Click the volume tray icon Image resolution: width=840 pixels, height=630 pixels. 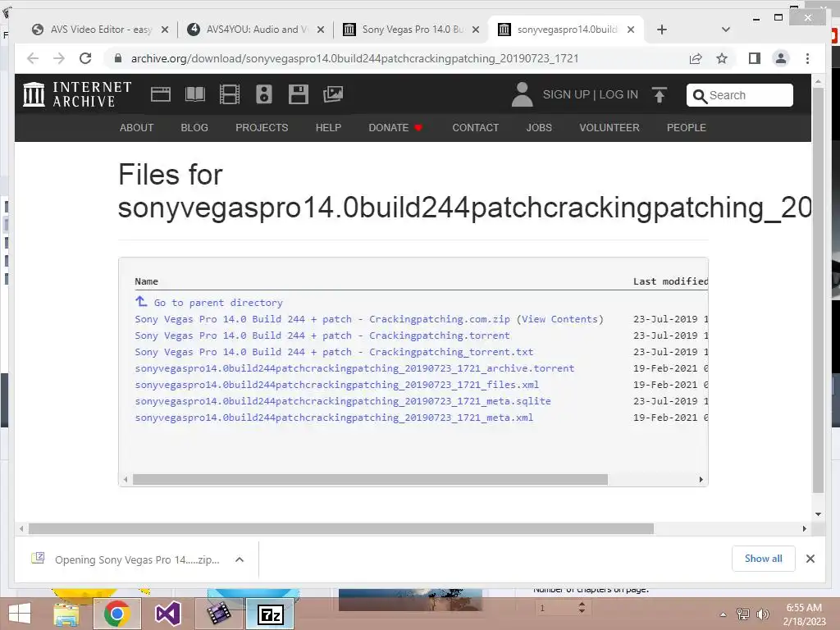pyautogui.click(x=762, y=614)
